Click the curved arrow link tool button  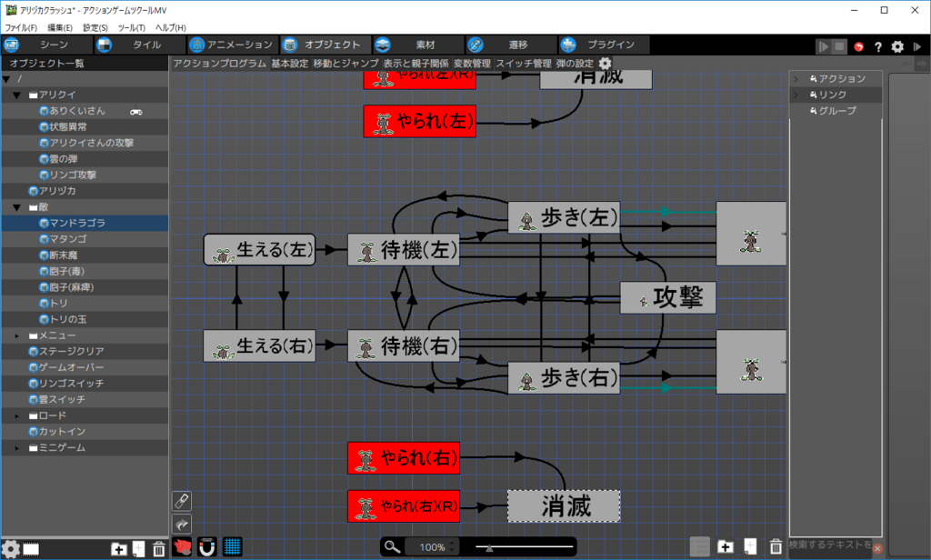(x=182, y=525)
